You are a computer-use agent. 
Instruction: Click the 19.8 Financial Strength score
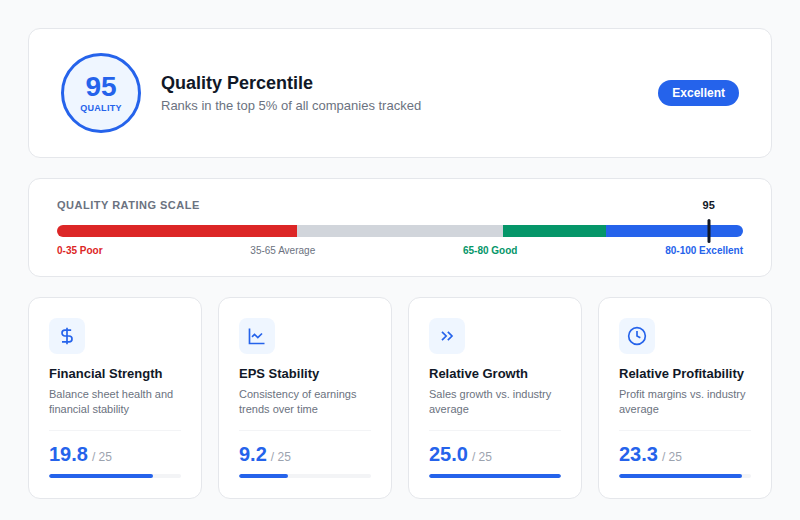click(68, 454)
